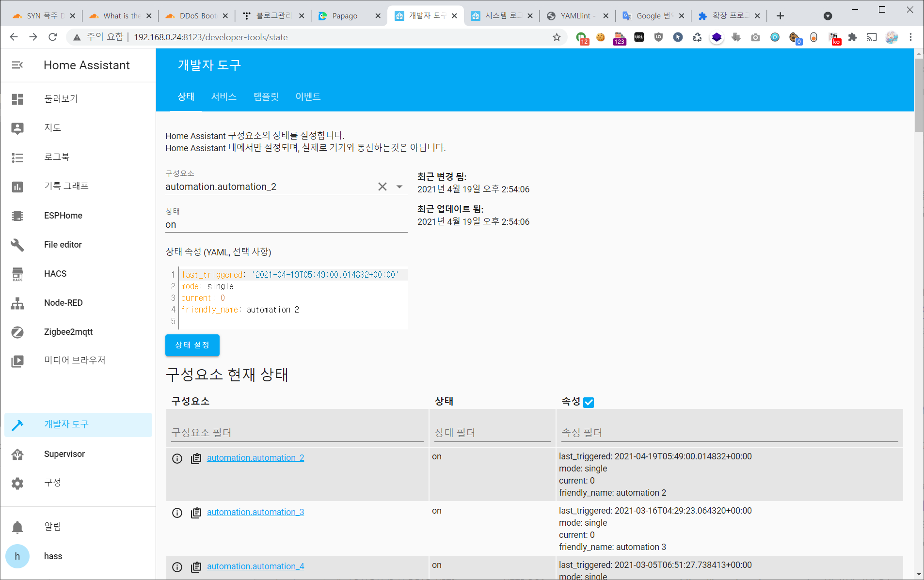Open the ESPHome panel

click(63, 215)
